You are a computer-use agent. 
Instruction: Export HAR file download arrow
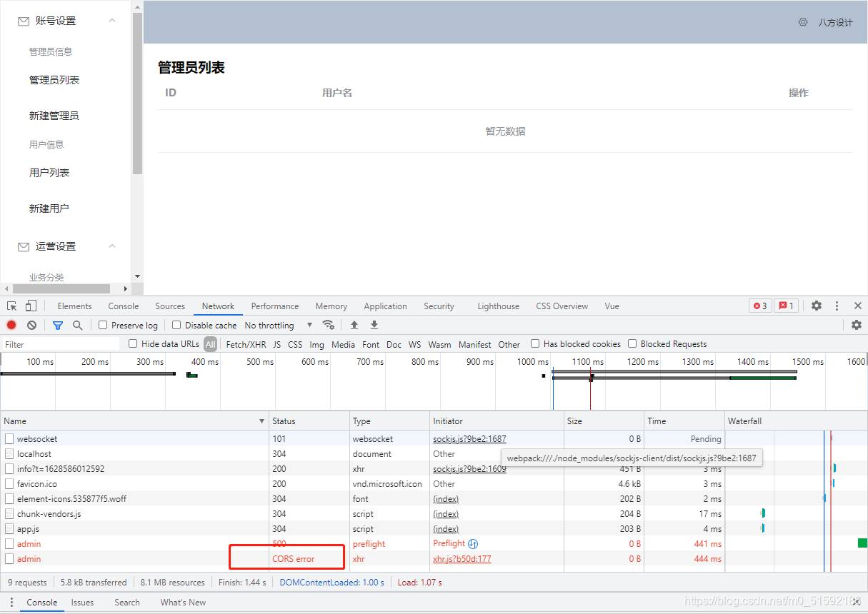click(374, 325)
